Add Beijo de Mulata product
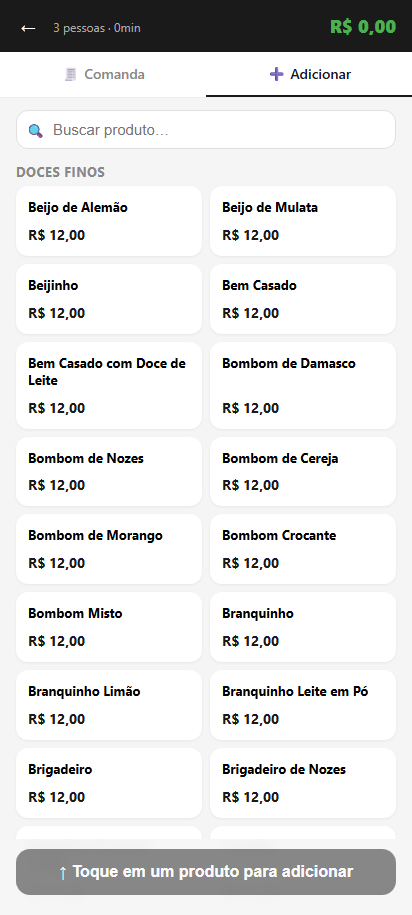The width and height of the screenshot is (412, 915). tap(303, 221)
